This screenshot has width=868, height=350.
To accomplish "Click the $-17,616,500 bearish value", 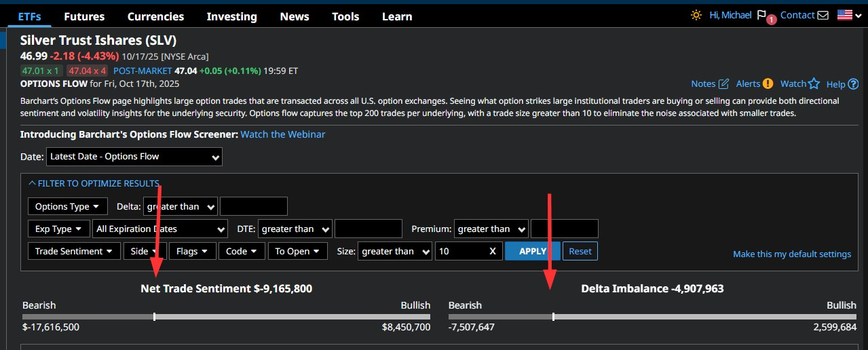I will 51,327.
